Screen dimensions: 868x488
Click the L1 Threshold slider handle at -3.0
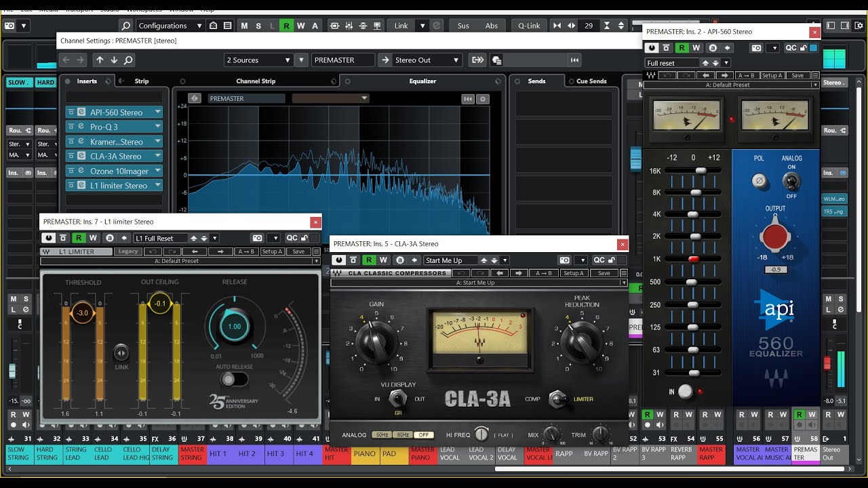point(82,312)
